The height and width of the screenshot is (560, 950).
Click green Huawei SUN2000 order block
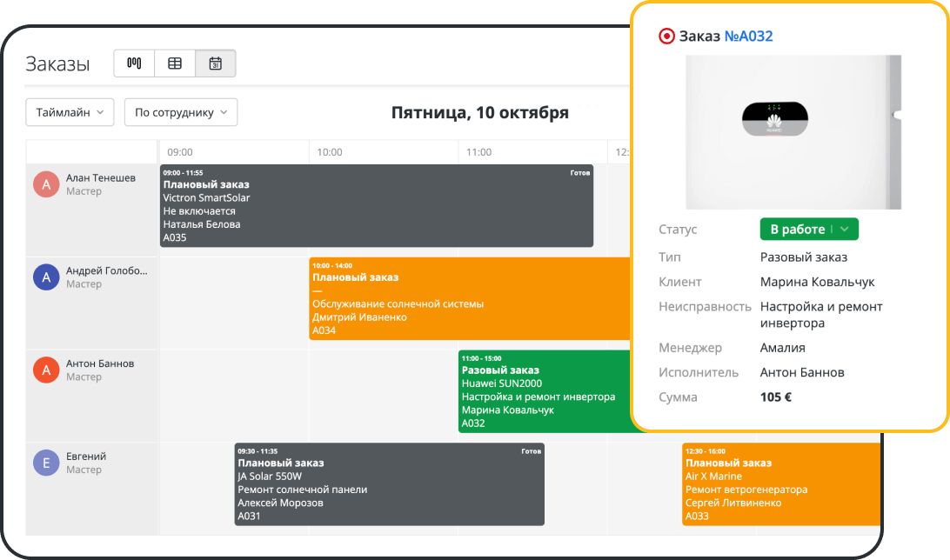544,391
